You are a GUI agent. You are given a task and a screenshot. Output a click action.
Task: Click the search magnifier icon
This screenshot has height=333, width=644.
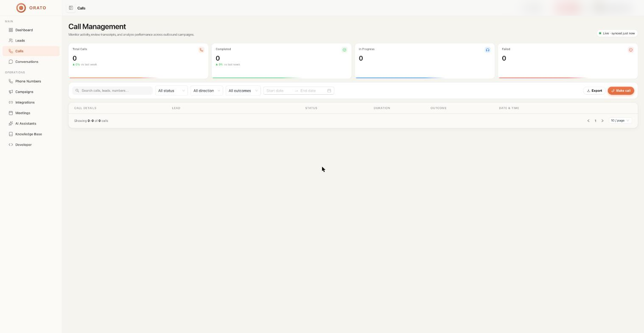(77, 90)
